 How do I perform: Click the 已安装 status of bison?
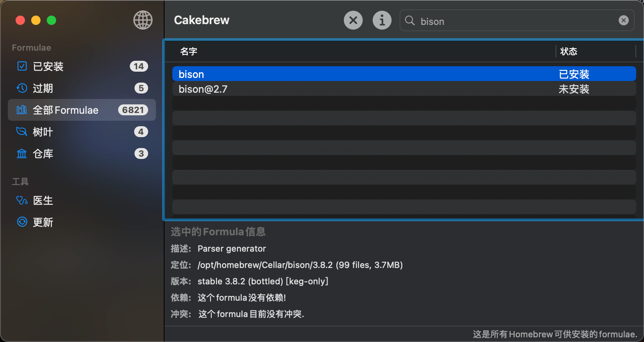click(574, 74)
